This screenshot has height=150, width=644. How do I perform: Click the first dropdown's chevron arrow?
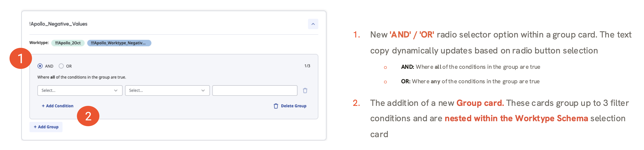[116, 90]
